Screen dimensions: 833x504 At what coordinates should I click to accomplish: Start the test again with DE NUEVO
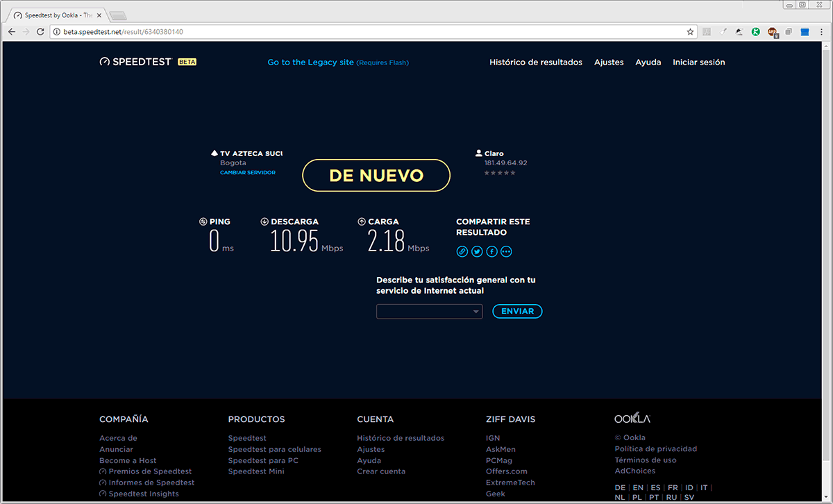(376, 176)
